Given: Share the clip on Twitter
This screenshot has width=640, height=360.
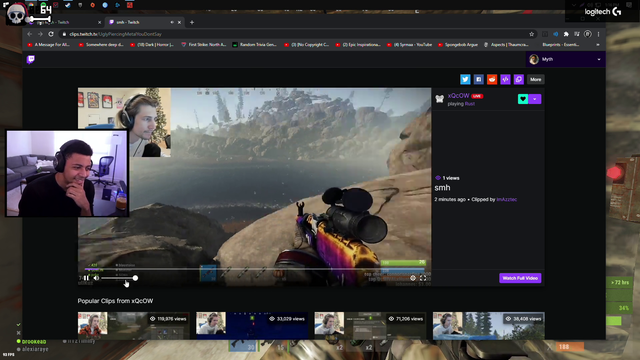Looking at the screenshot, I should pyautogui.click(x=465, y=79).
